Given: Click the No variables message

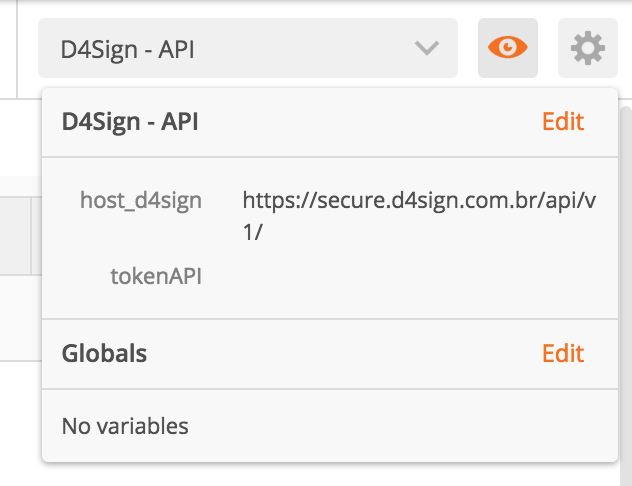Looking at the screenshot, I should point(125,426).
